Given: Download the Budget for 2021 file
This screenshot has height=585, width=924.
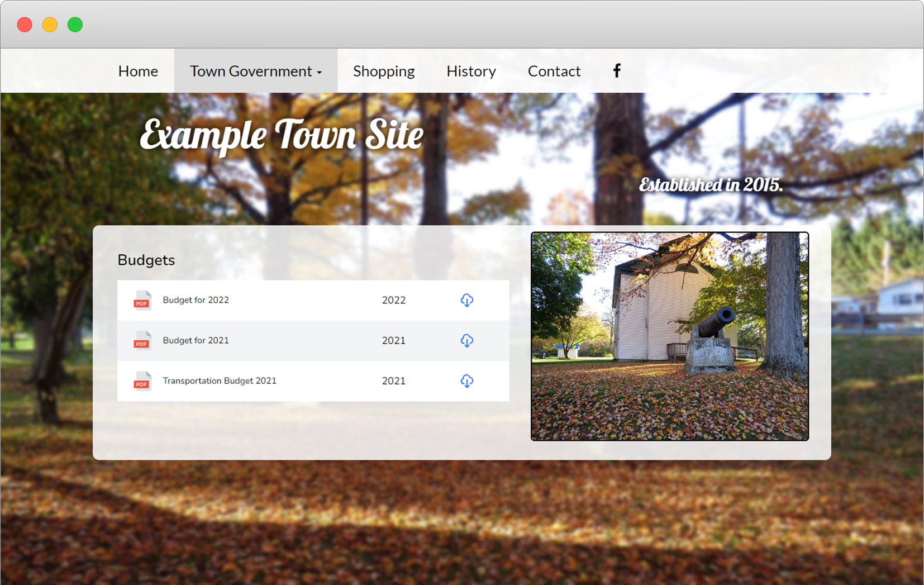Looking at the screenshot, I should 466,340.
